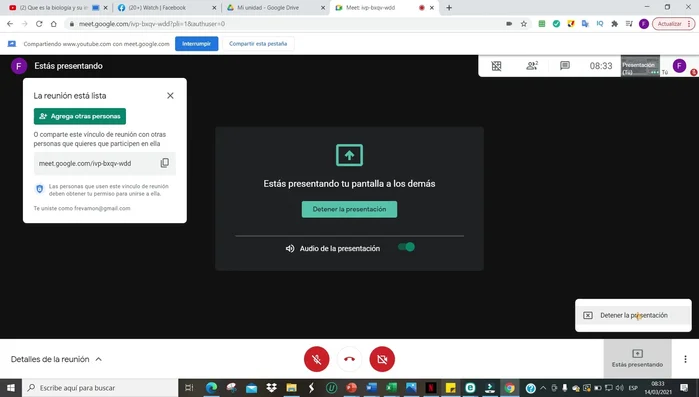Viewport: 699px width, 397px height.
Task: Open the Windows notification center icon
Action: 684,388
